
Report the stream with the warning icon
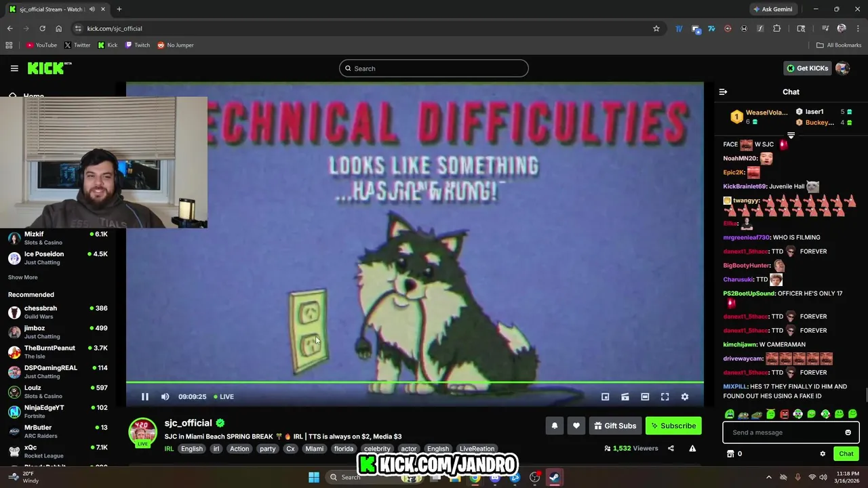click(692, 448)
